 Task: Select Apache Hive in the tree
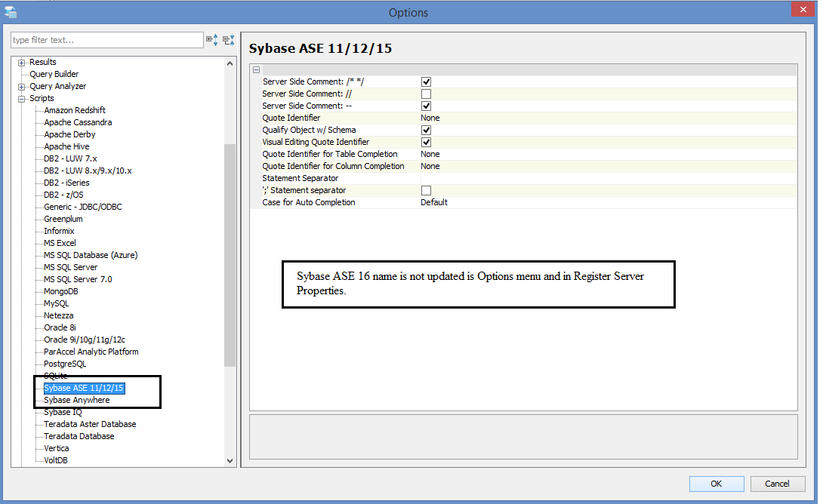point(66,146)
